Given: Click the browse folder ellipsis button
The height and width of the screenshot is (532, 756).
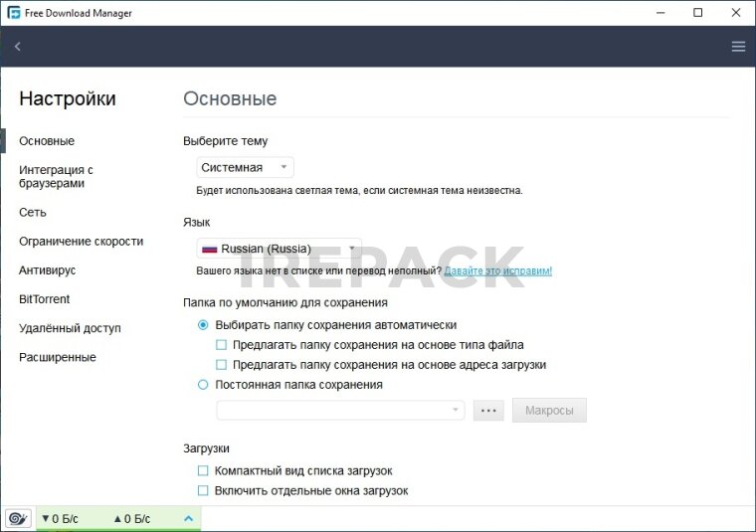Looking at the screenshot, I should pos(488,411).
